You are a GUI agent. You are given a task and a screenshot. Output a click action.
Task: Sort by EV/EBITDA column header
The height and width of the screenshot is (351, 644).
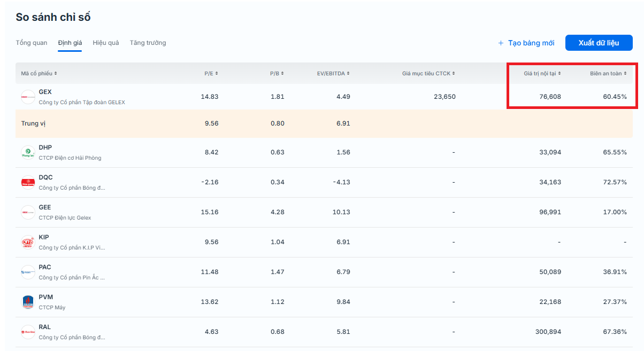tap(334, 73)
